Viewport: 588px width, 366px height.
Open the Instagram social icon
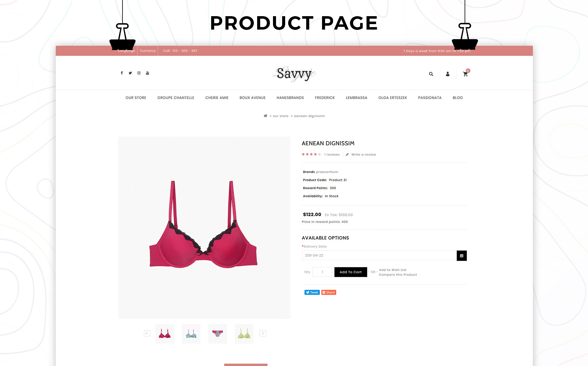(139, 73)
